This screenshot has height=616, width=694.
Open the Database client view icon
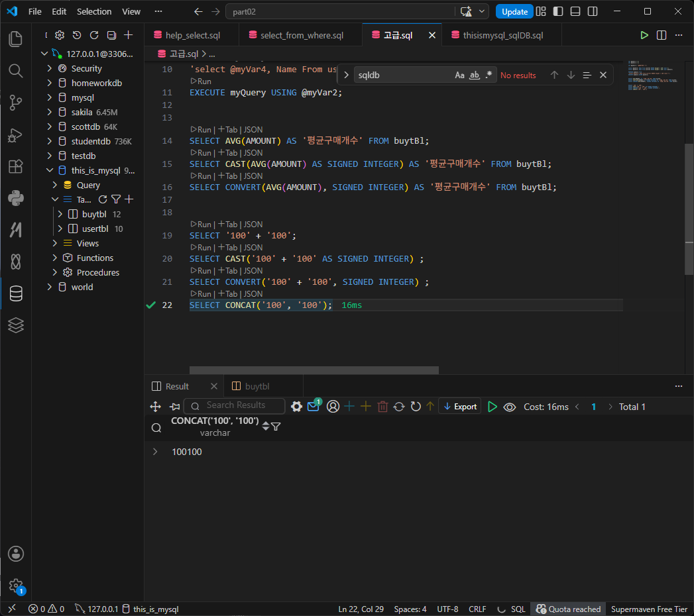click(15, 293)
